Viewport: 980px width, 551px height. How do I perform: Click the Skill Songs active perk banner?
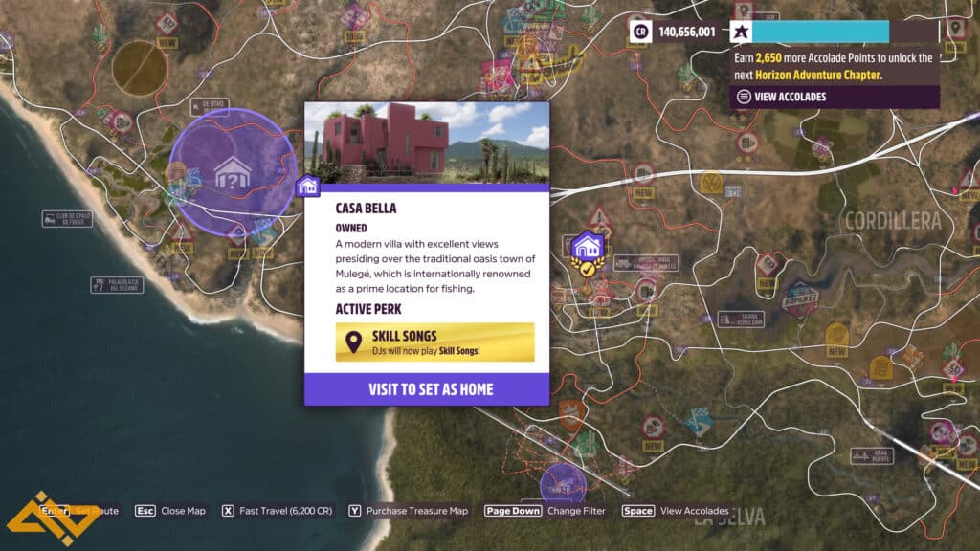pos(435,342)
